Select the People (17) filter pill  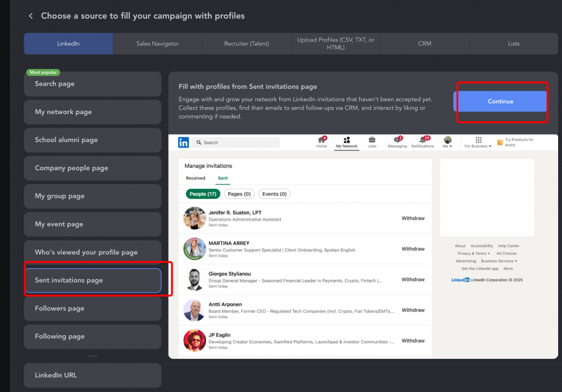[203, 194]
